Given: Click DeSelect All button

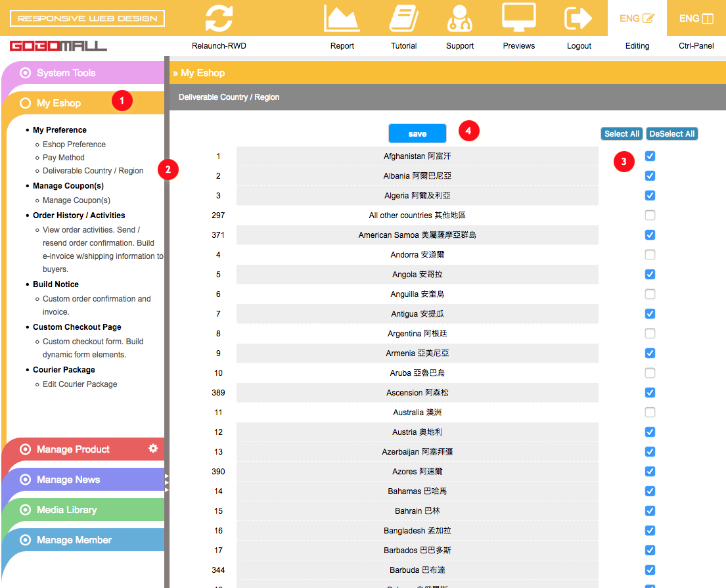Looking at the screenshot, I should 672,133.
